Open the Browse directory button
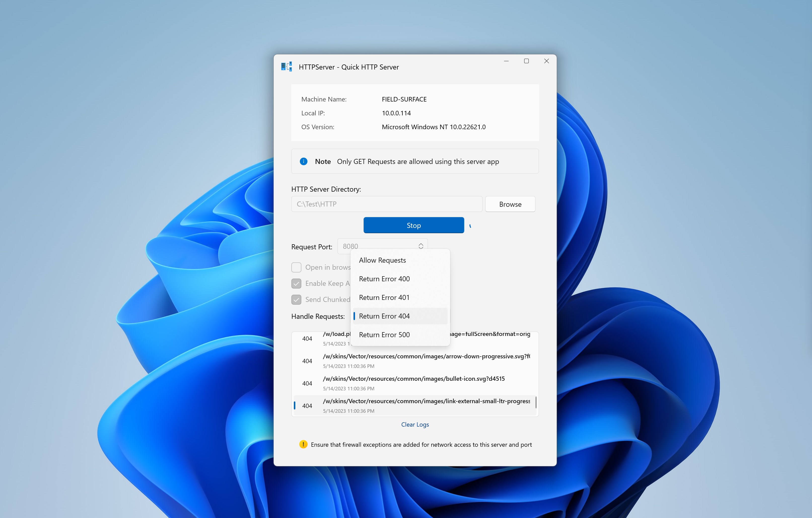 click(x=510, y=204)
